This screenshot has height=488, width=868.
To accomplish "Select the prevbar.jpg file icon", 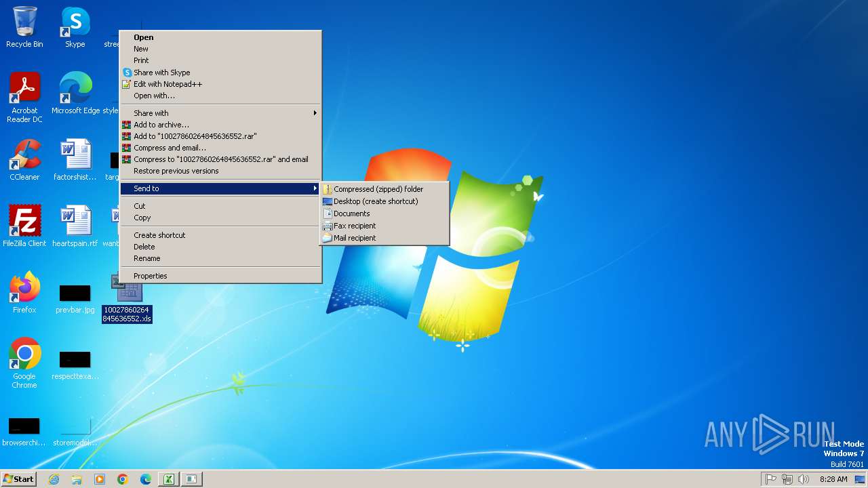I will pyautogui.click(x=75, y=298).
